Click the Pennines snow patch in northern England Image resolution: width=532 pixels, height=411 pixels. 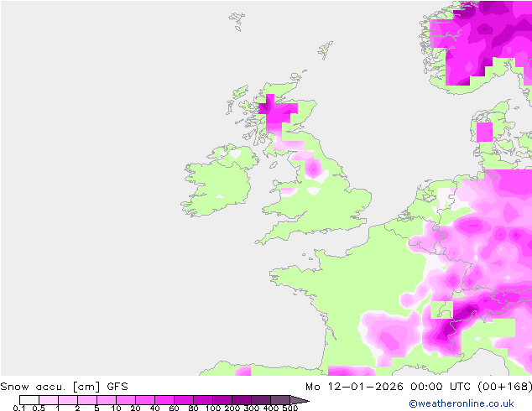[313, 168]
